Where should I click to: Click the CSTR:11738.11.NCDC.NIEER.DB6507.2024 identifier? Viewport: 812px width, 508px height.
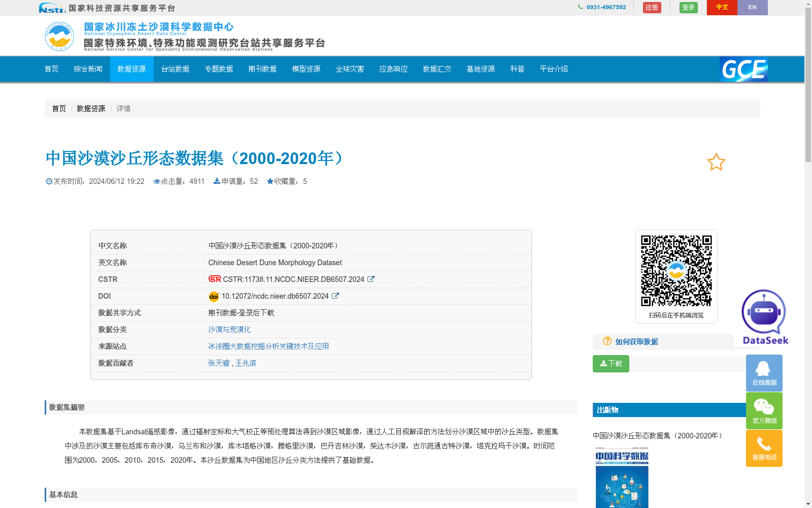(x=294, y=279)
